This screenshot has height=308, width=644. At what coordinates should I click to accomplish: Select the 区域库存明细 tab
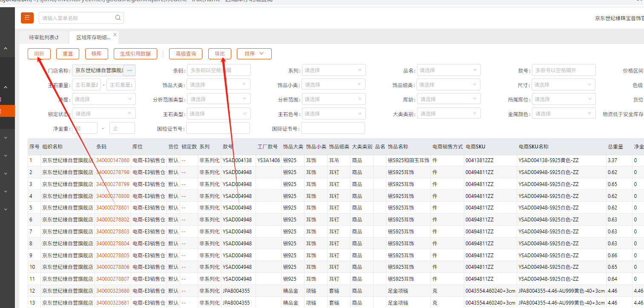pos(93,38)
